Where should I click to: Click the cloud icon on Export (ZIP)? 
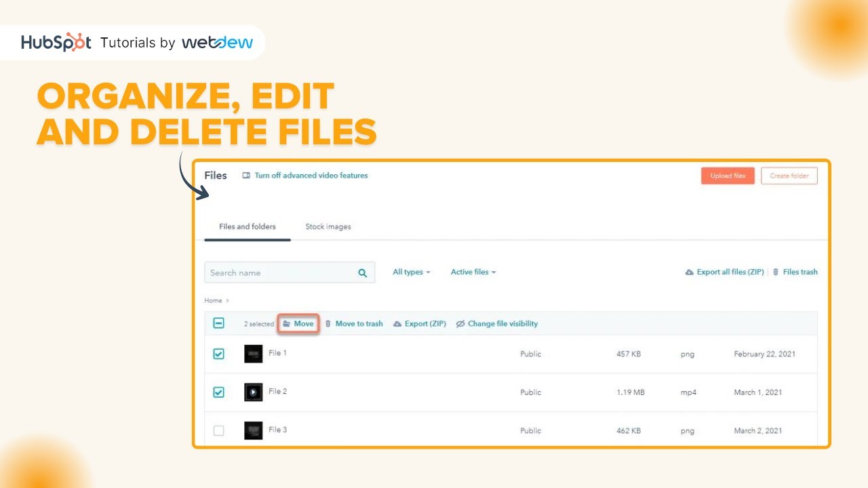[397, 324]
